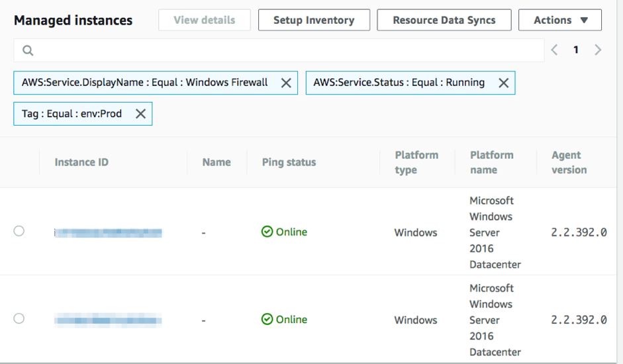
Task: Remove the Service Status Running filter
Action: tap(504, 83)
